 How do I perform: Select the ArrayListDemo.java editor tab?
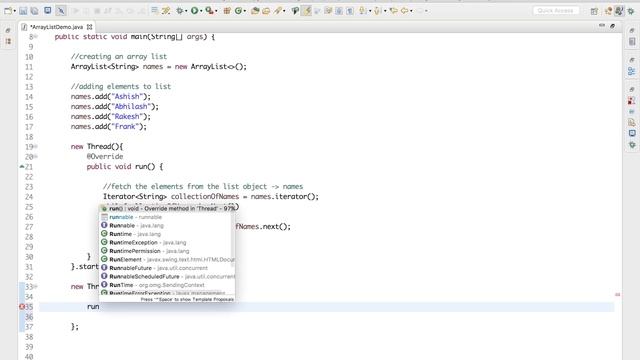(x=56, y=27)
